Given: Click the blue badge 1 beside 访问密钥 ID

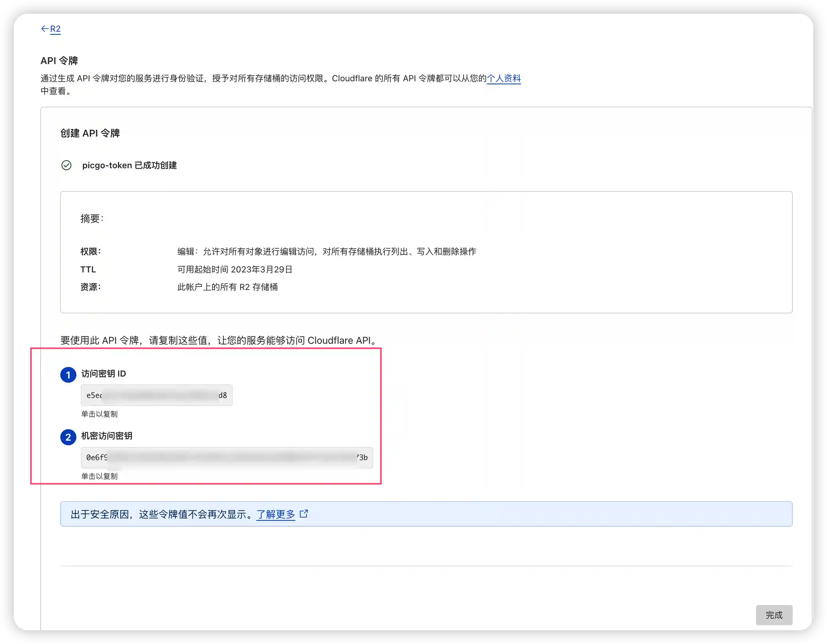Looking at the screenshot, I should point(68,375).
